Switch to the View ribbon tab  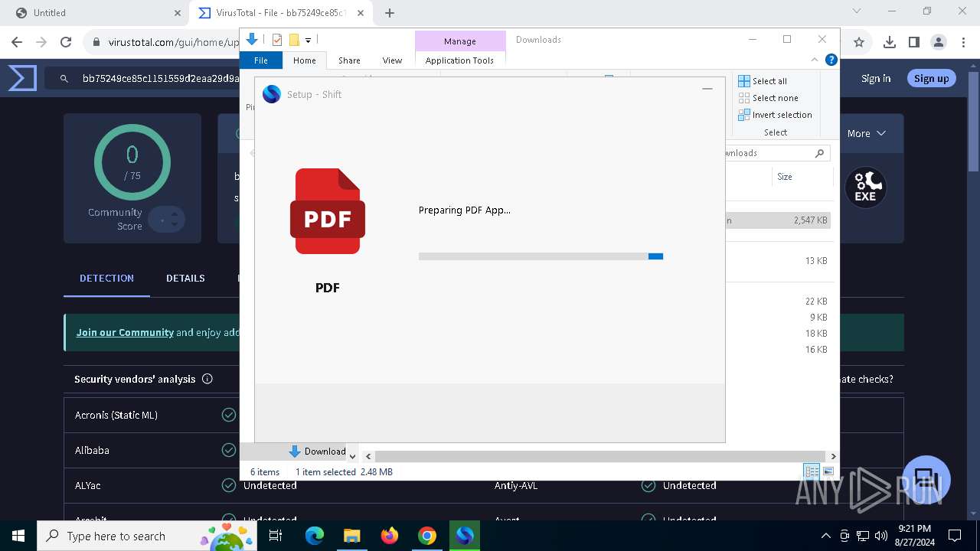(392, 60)
